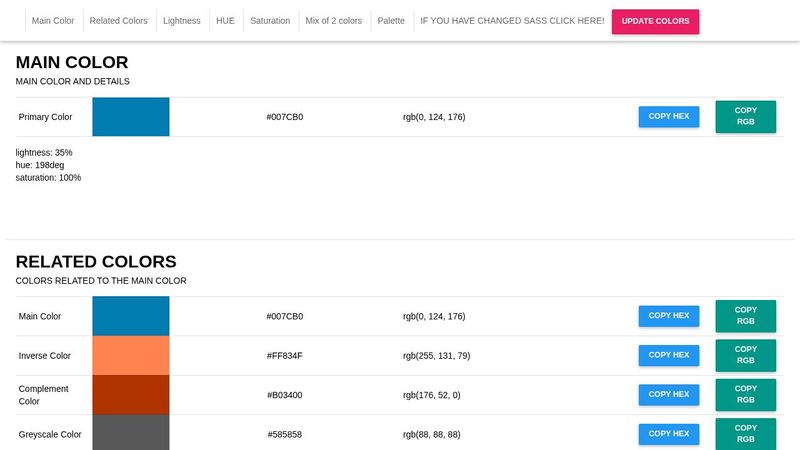Open the HUE nav item

(x=225, y=21)
